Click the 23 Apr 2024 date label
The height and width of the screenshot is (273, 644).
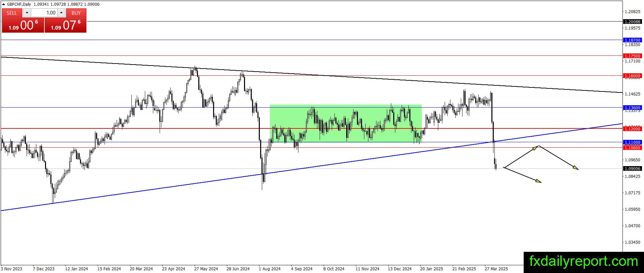[173, 269]
